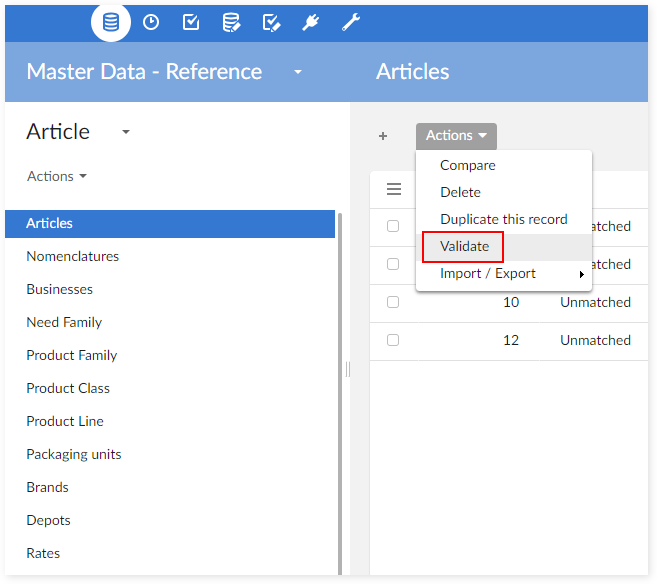The image size is (657, 584).
Task: Collapse the gray Actions dropdown button
Action: pyautogui.click(x=456, y=136)
